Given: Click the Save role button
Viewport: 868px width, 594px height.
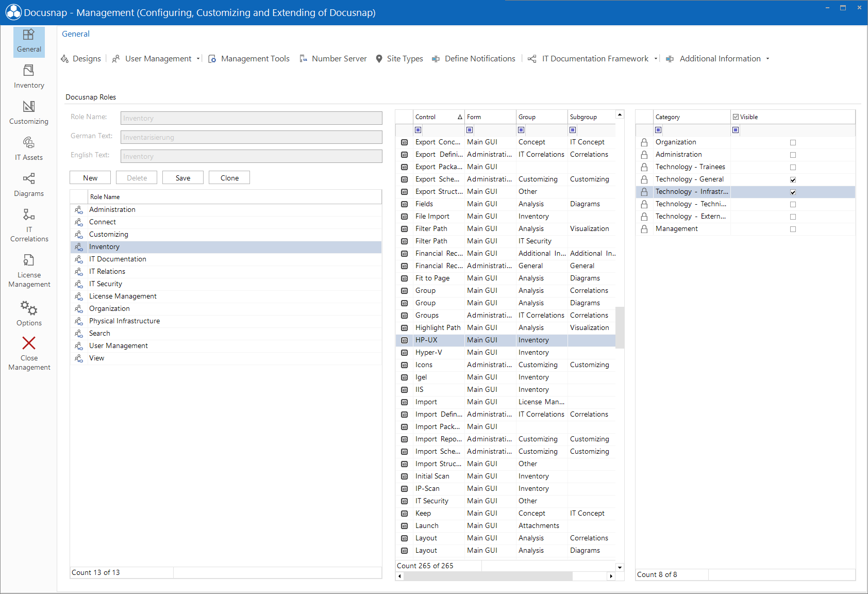Looking at the screenshot, I should [183, 178].
